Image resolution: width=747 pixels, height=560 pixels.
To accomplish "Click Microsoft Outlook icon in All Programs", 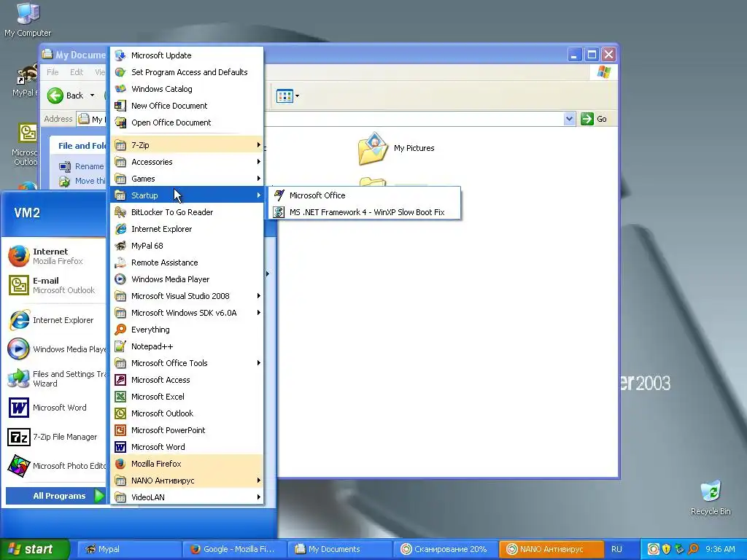I will (120, 413).
